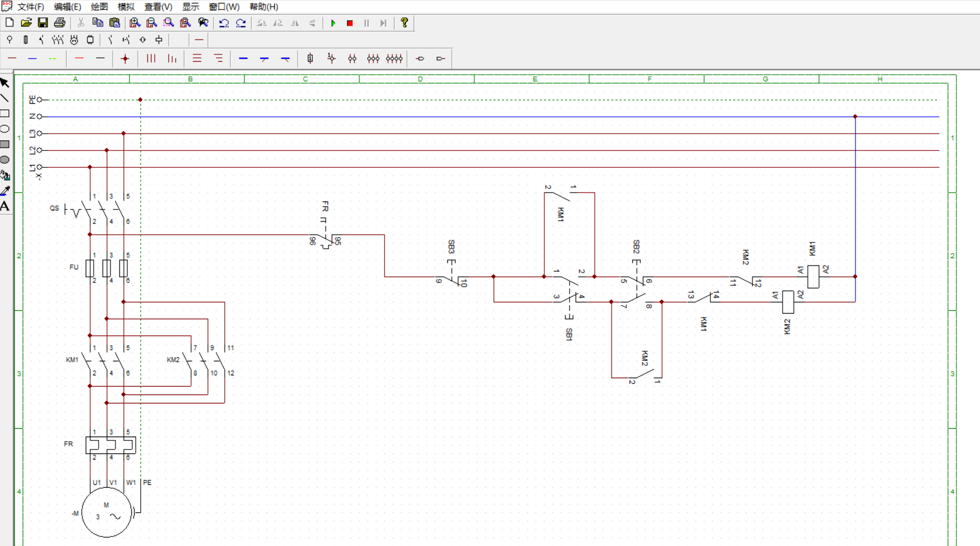
Task: Select the three equal horizontal lines tool
Action: coord(197,58)
